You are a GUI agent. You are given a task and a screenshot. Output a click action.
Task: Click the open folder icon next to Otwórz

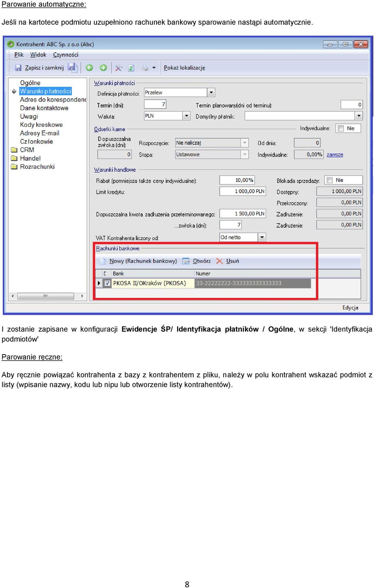pyautogui.click(x=186, y=261)
